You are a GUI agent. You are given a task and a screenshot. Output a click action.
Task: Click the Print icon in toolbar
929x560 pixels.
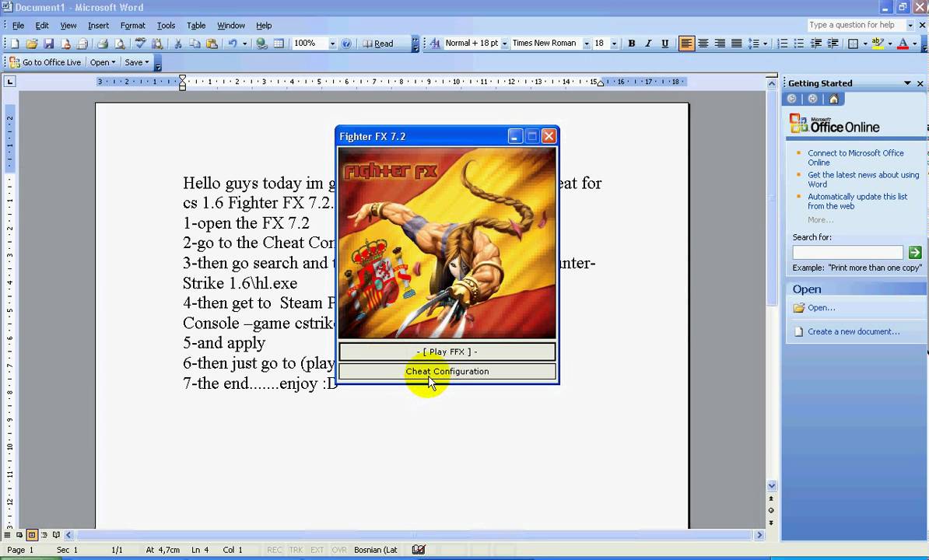[x=103, y=44]
